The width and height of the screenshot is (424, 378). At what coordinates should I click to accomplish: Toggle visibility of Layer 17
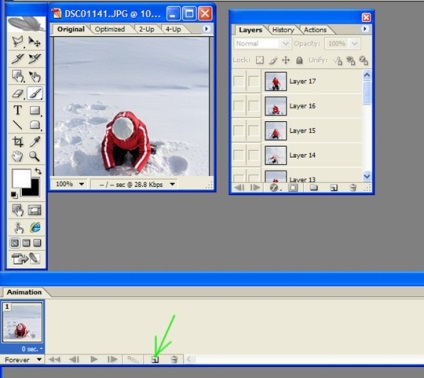click(239, 81)
